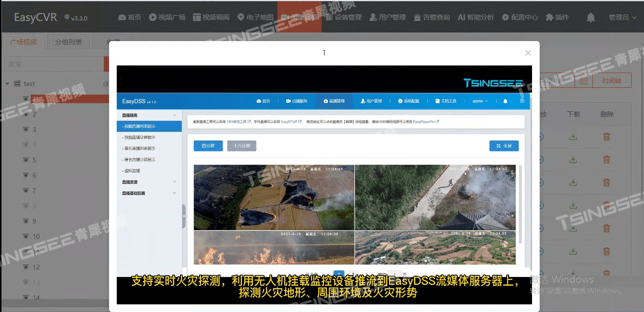Download the second recording in the list

click(x=573, y=160)
